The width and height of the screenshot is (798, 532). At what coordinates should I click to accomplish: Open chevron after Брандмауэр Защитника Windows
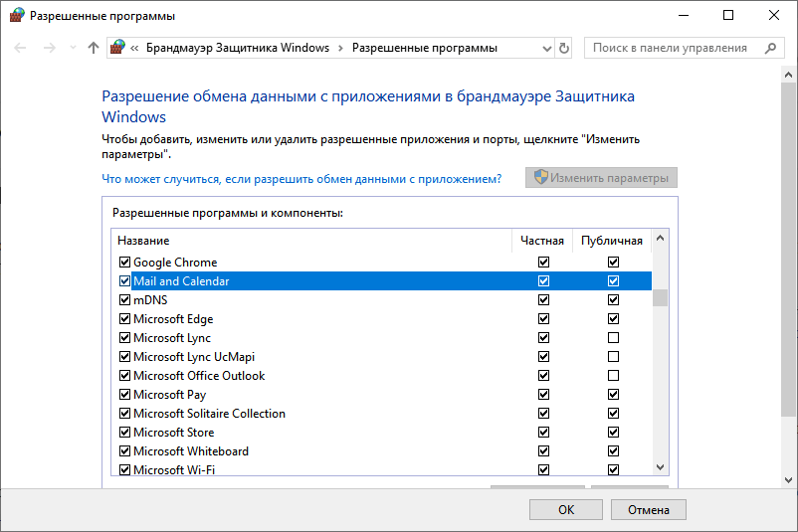click(x=340, y=48)
